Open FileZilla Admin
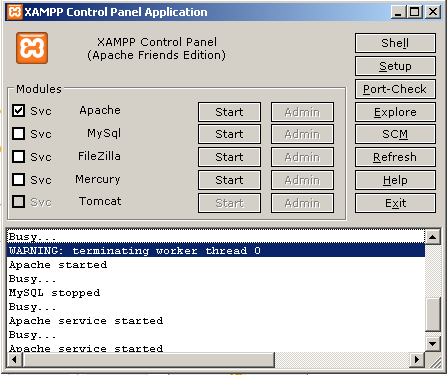 tap(302, 157)
